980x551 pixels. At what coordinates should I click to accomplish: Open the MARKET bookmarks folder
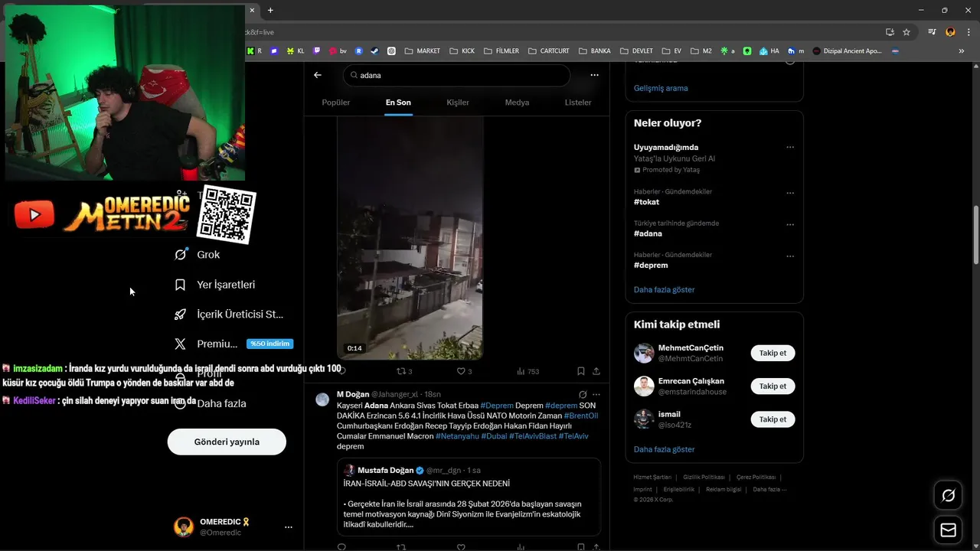423,51
